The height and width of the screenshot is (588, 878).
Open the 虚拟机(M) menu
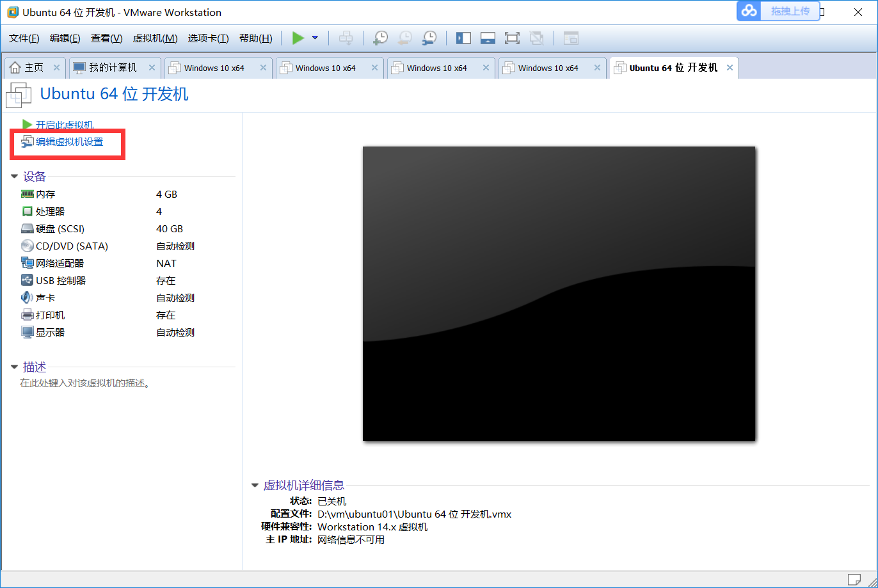[155, 38]
